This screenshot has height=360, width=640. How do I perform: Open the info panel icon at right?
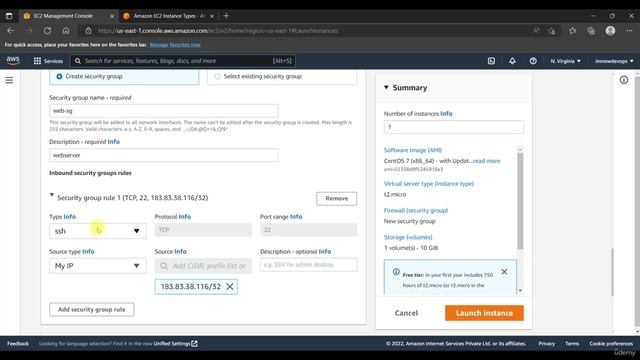pyautogui.click(x=624, y=80)
